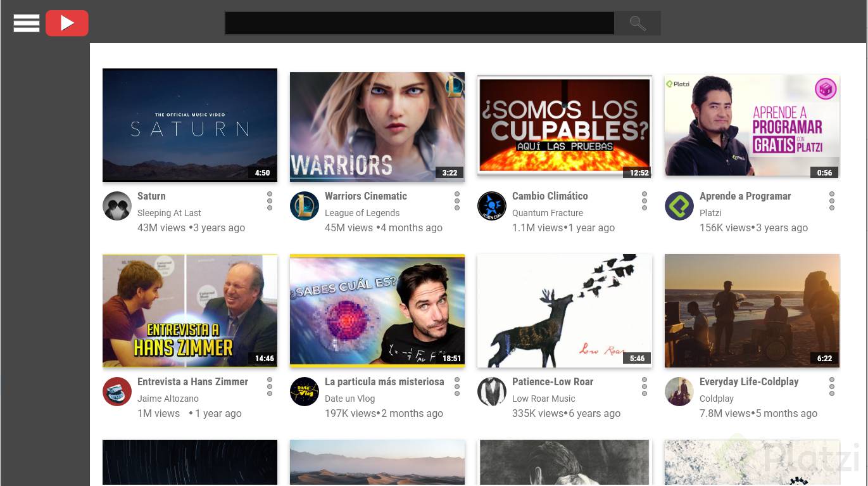
Task: Open Platzi channel avatar
Action: click(679, 206)
